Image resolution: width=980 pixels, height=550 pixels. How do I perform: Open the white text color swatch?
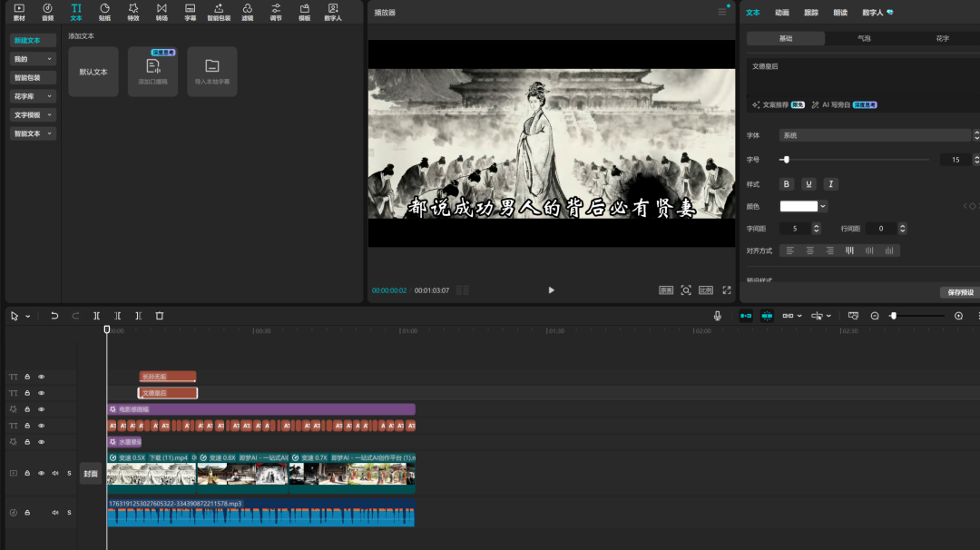[x=799, y=206]
